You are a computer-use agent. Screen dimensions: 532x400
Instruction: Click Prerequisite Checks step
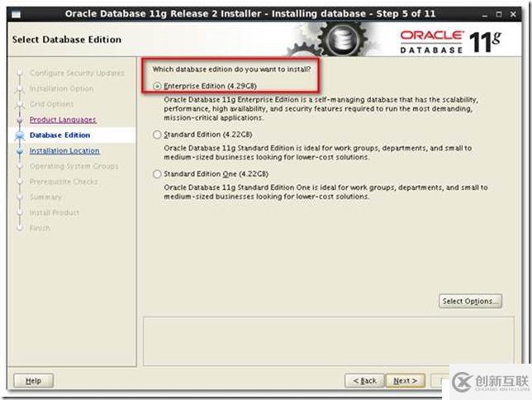pos(64,182)
